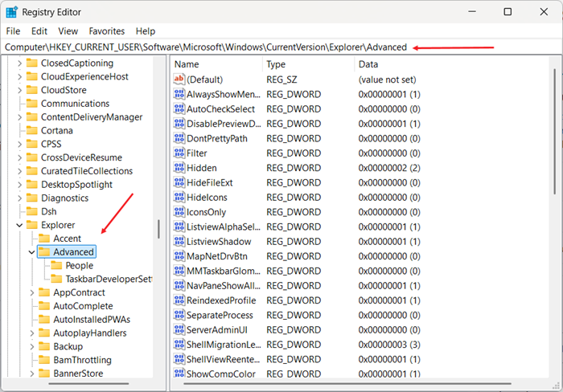
Task: Select the CuratedTileCollections key
Action: coord(87,171)
